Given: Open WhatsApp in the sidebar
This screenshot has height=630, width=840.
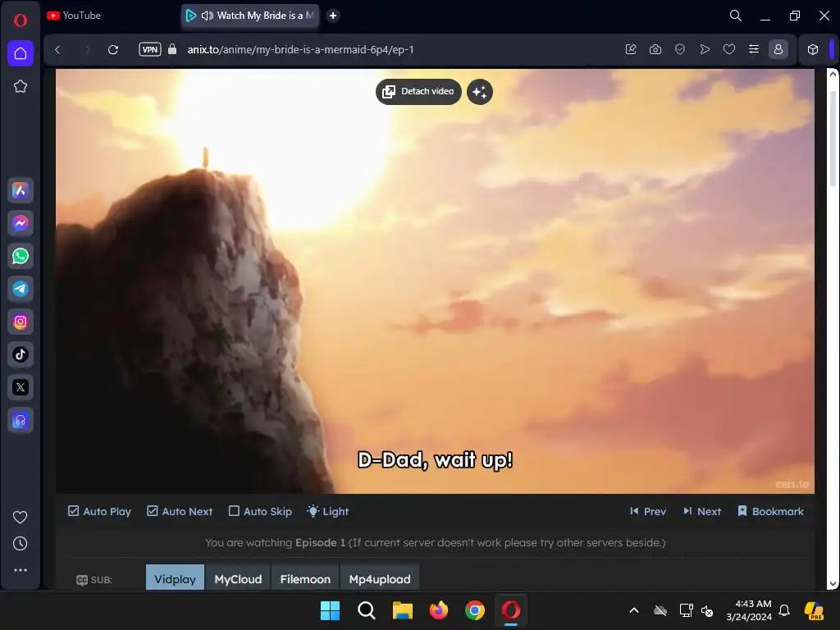Looking at the screenshot, I should (x=21, y=256).
